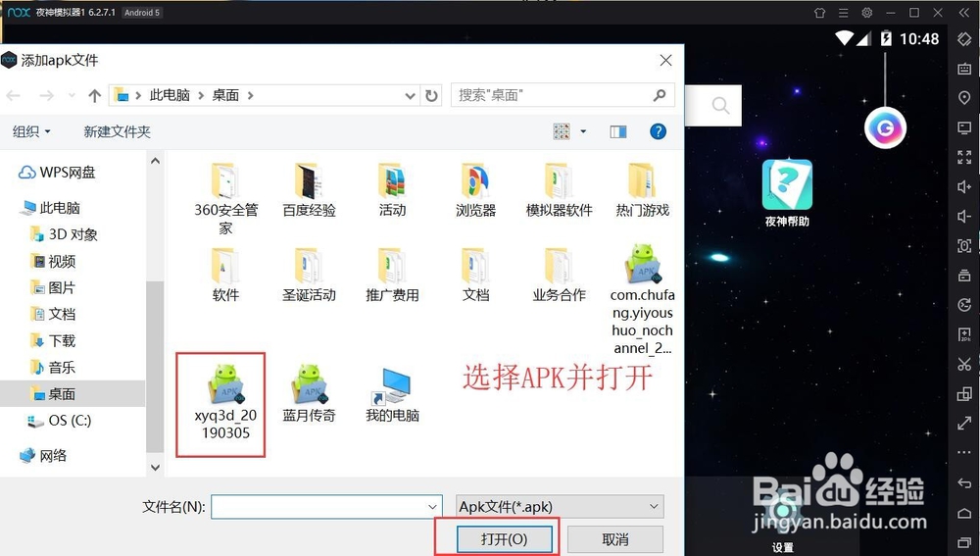Select the 蓝月传奇 APK file
The height and width of the screenshot is (556, 980).
[x=309, y=394]
